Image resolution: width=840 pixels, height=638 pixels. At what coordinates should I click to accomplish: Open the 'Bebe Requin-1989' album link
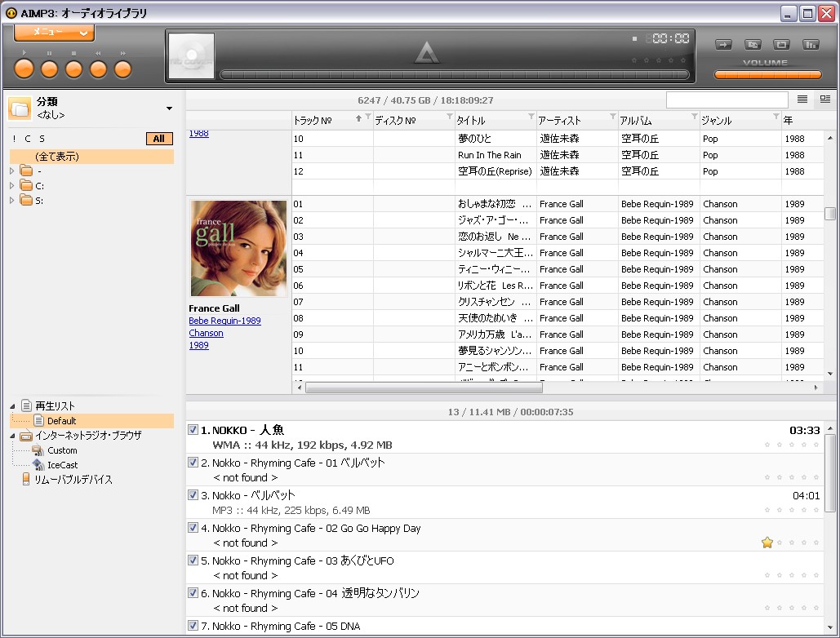click(225, 321)
